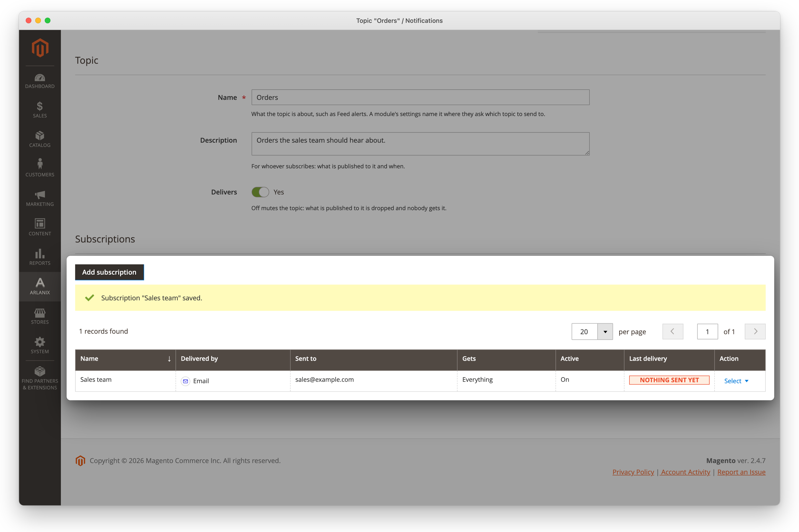Open the Arlanix sidebar menu
The image size is (799, 532).
click(40, 287)
